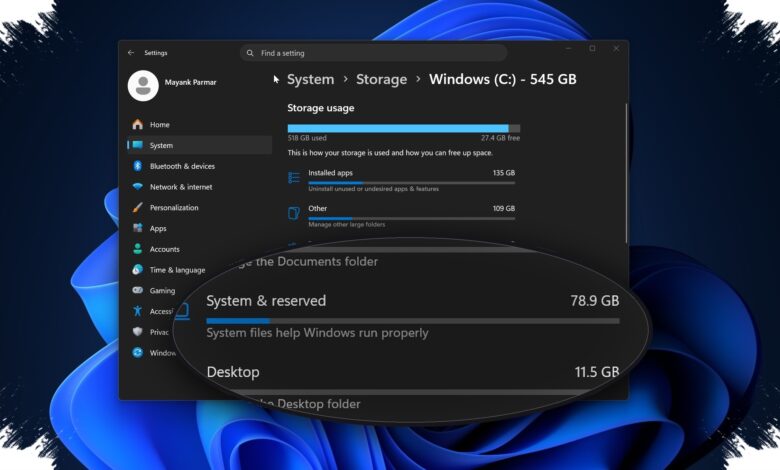Screen dimensions: 780x470
Task: Click the 109 GB size value
Action: coord(504,208)
